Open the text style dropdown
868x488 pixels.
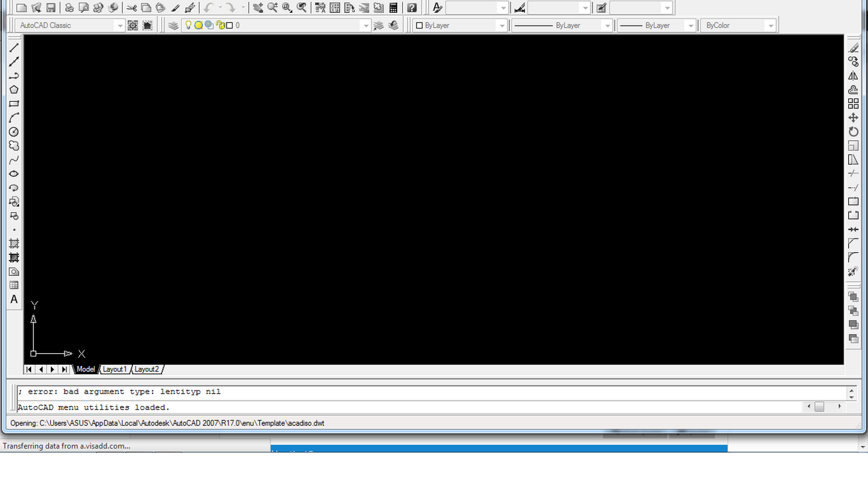pos(502,8)
